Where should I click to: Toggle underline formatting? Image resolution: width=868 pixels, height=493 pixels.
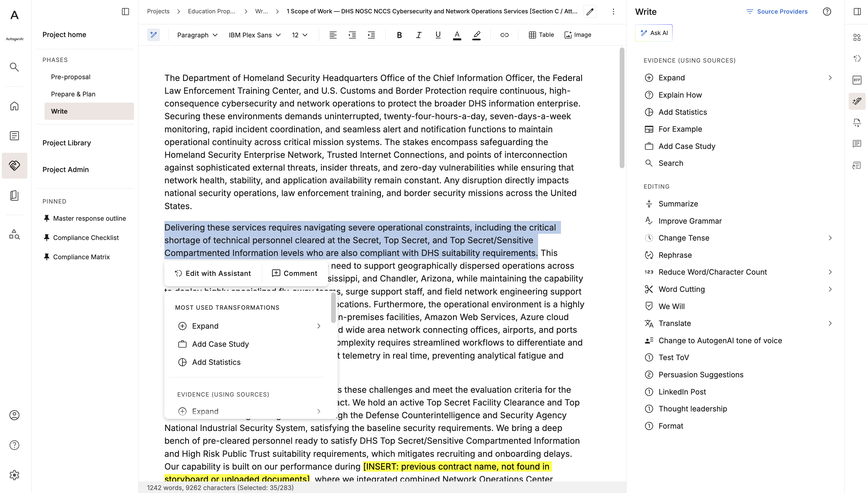[x=438, y=35]
